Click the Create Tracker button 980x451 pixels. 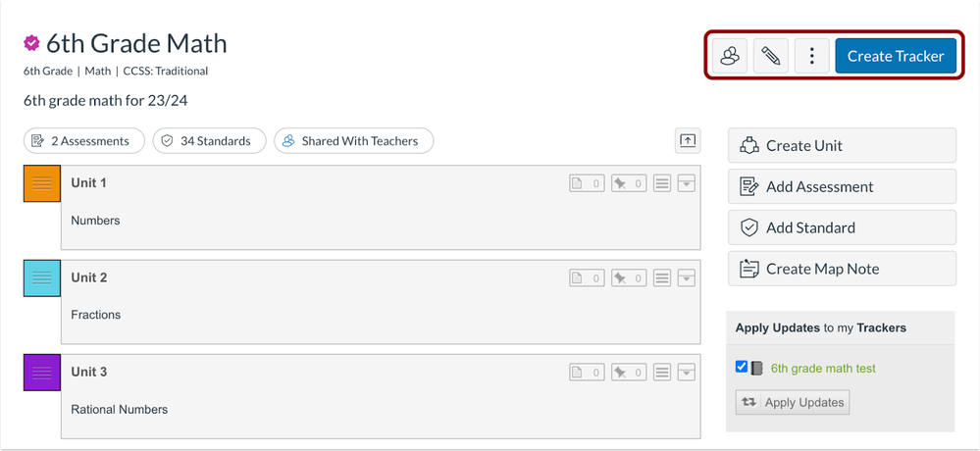896,56
